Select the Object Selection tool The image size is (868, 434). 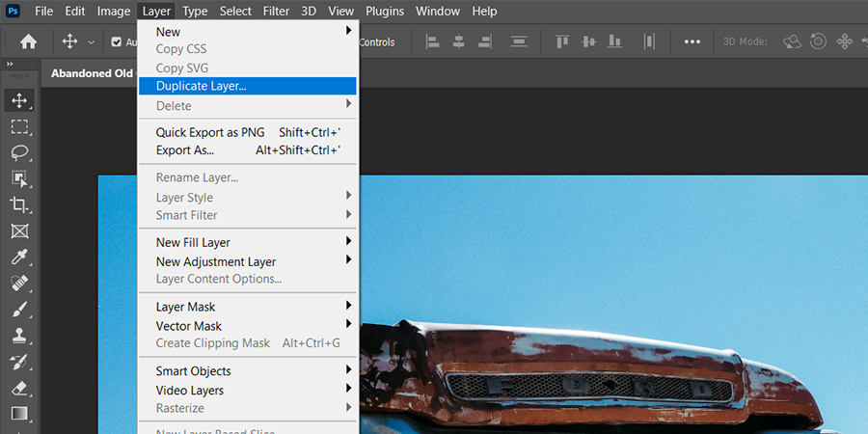click(x=19, y=178)
